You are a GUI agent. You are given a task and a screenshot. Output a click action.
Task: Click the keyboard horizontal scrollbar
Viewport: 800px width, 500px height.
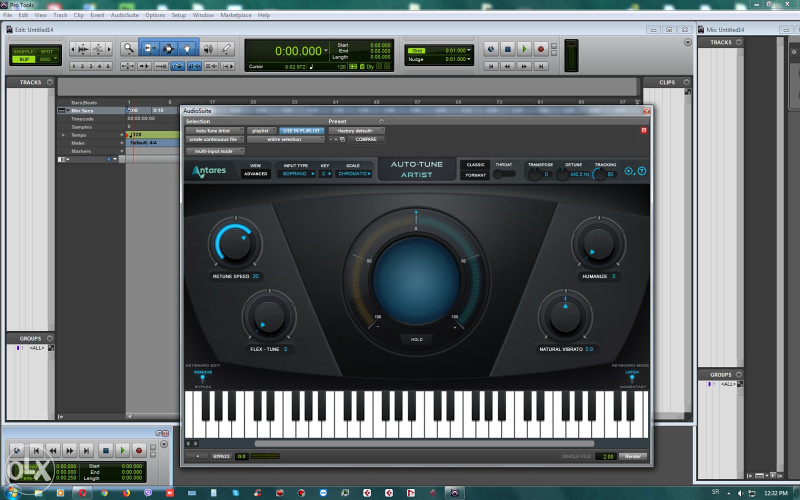coord(424,443)
